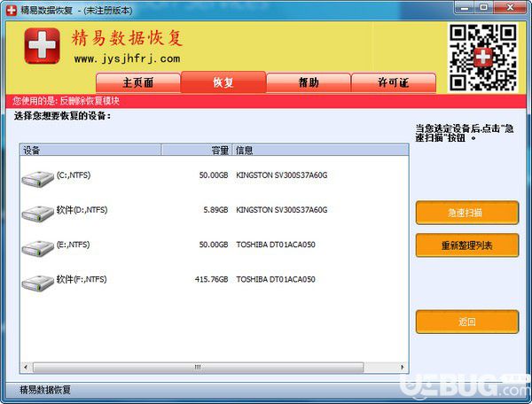Click the www.jysjhfrj.com website text
The width and height of the screenshot is (532, 404).
click(127, 59)
